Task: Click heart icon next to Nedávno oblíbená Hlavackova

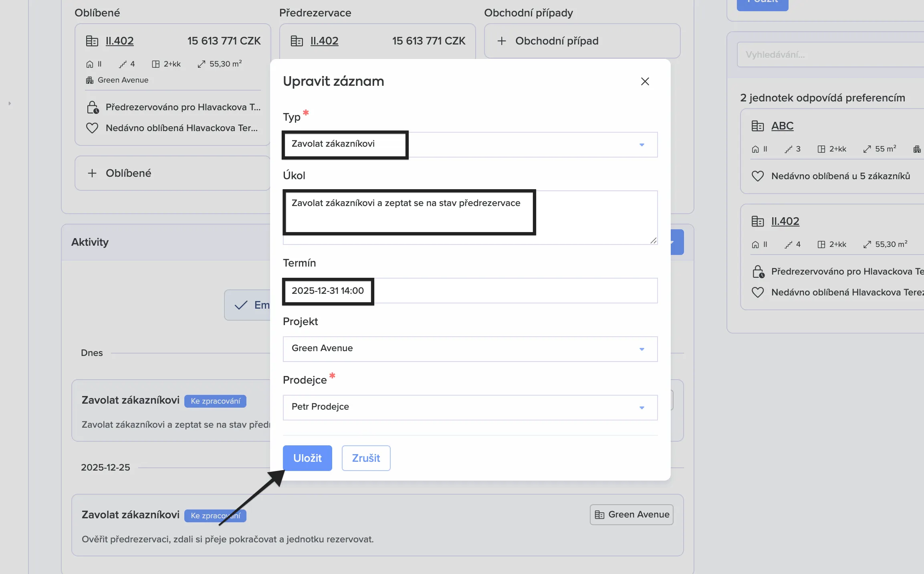Action: (92, 128)
